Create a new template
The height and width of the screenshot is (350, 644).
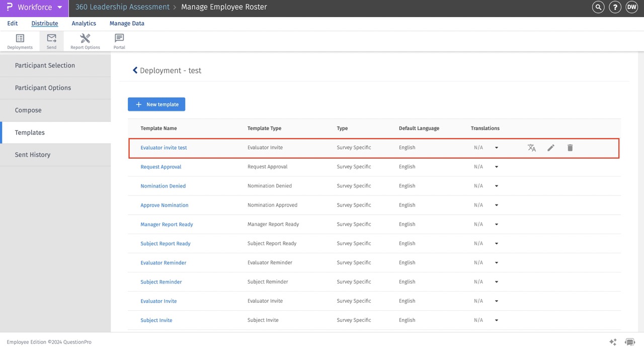tap(156, 104)
